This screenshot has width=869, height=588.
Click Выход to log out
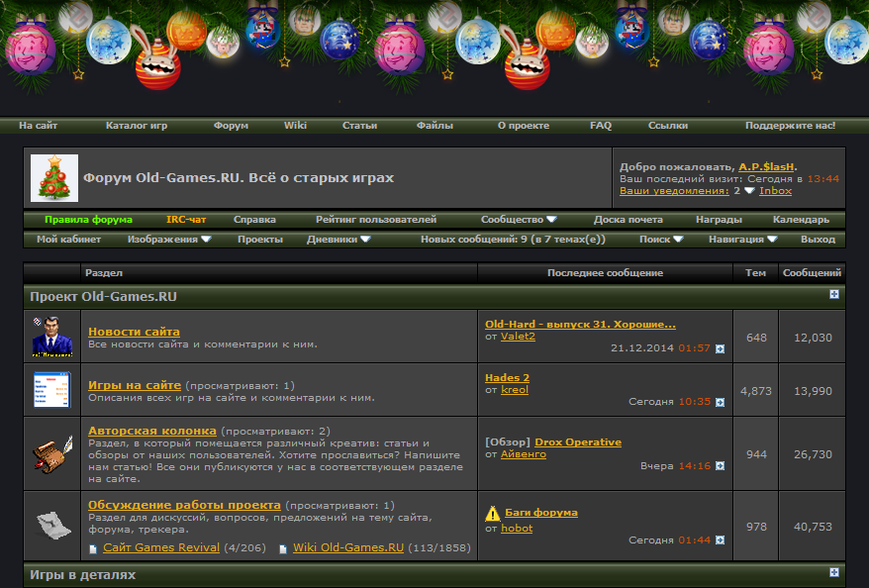(818, 240)
